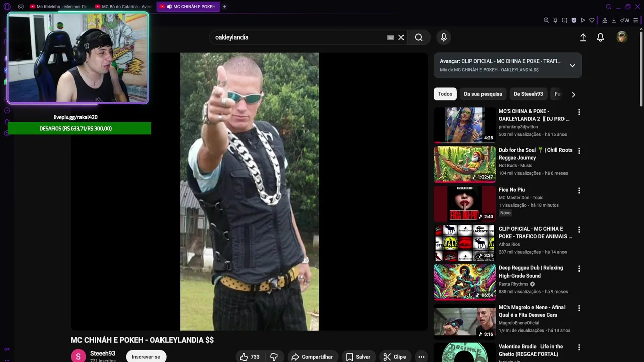Take a snapshot with the dashed-square icon
This screenshot has width=644, height=362.
pos(565,20)
